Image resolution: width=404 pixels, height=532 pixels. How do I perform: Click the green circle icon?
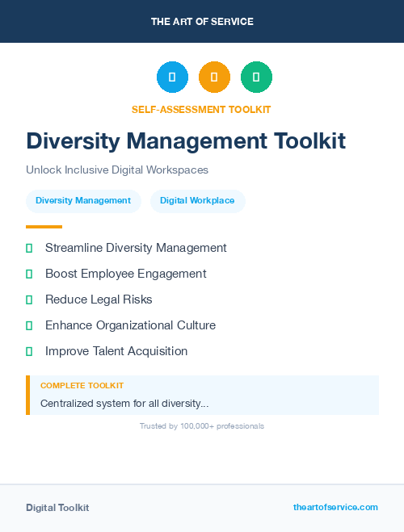pos(256,77)
